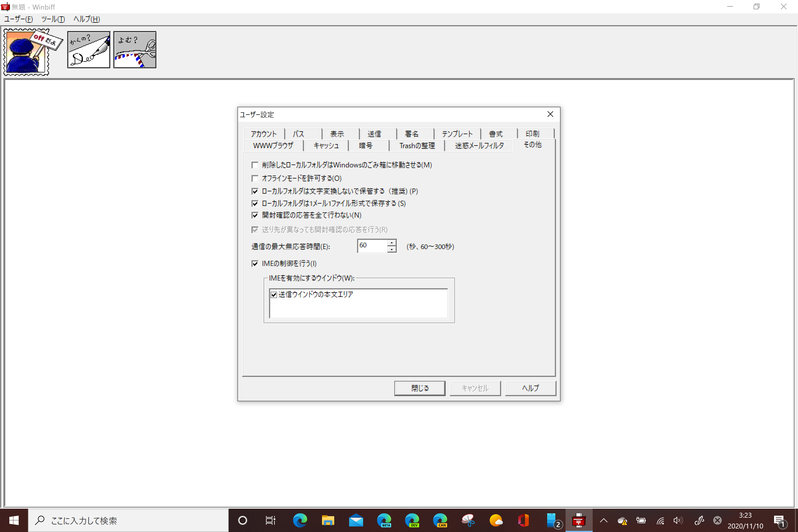Open the compose mail (かくの?) icon
Screen dimensions: 798x532
click(x=89, y=50)
